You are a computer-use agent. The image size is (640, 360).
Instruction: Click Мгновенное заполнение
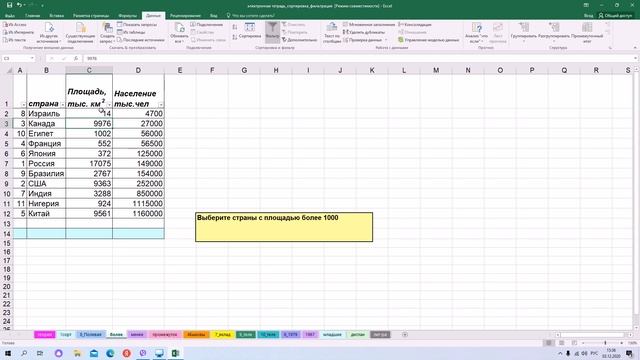369,25
